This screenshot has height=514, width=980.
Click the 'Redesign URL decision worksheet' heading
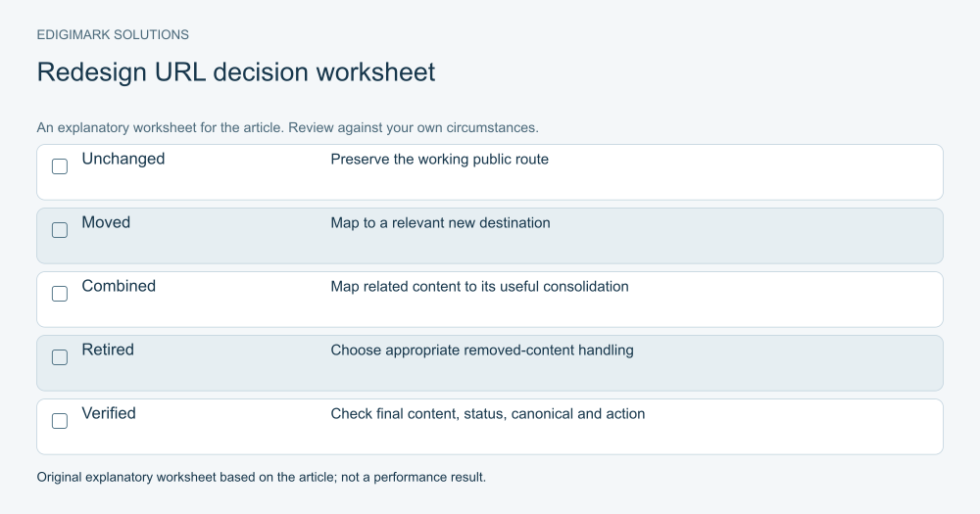(x=235, y=72)
